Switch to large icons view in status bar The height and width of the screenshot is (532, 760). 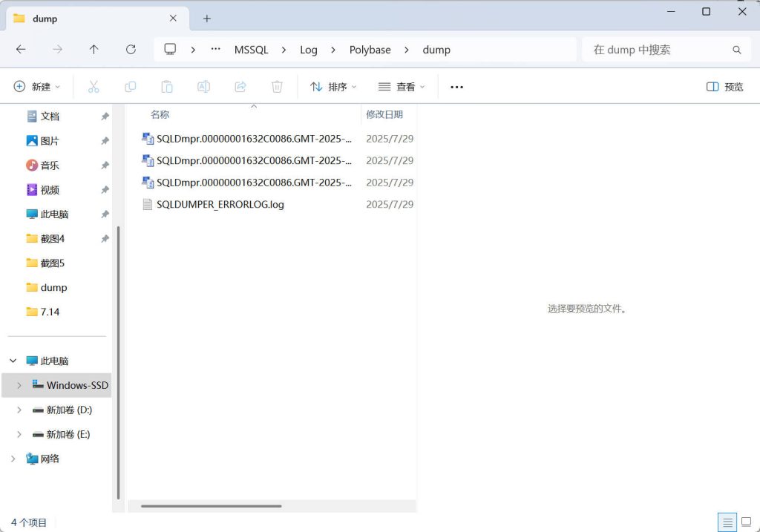[747, 522]
